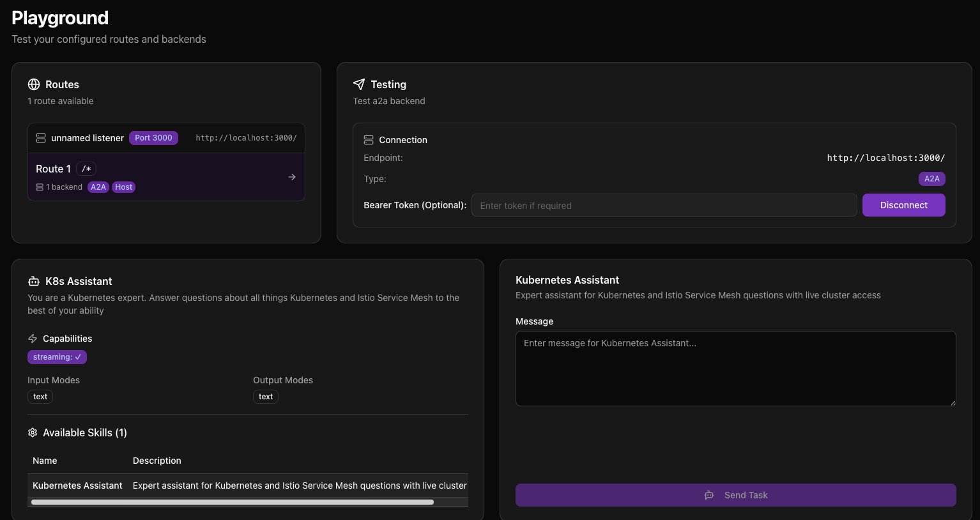Viewport: 980px width, 520px height.
Task: Click the Connection server icon
Action: click(368, 139)
